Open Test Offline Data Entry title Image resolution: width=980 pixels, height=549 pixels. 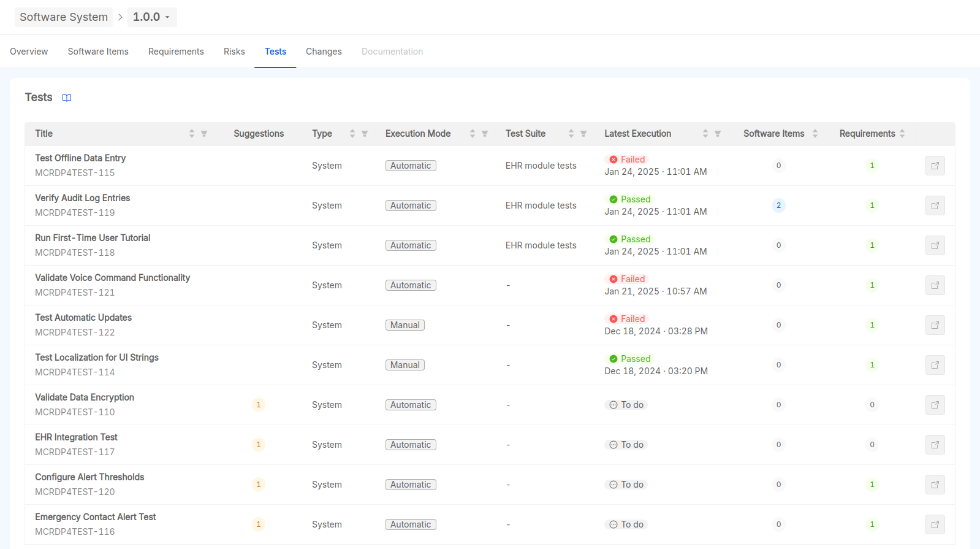(80, 158)
